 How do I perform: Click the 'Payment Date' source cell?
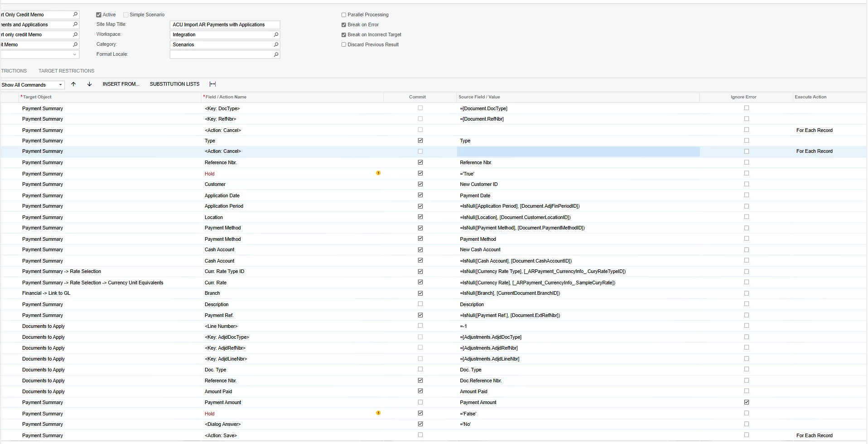pyautogui.click(x=578, y=195)
